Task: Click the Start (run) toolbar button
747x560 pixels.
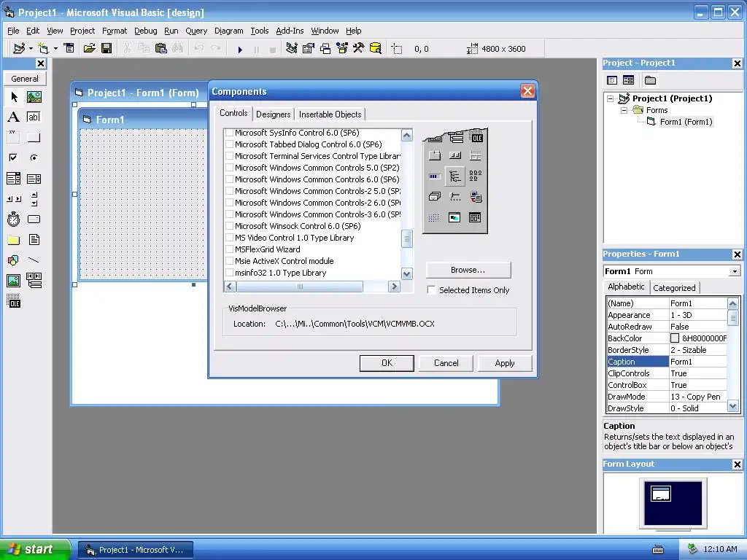Action: click(x=240, y=49)
